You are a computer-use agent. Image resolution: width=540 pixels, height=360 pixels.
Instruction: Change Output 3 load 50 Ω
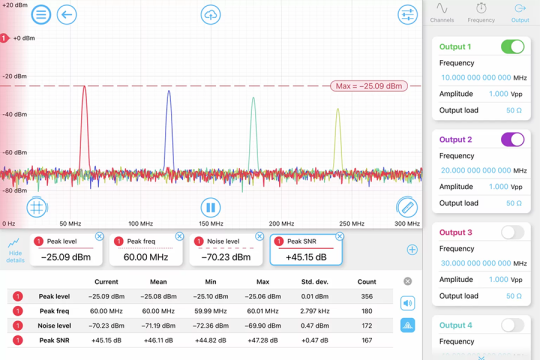(x=514, y=296)
